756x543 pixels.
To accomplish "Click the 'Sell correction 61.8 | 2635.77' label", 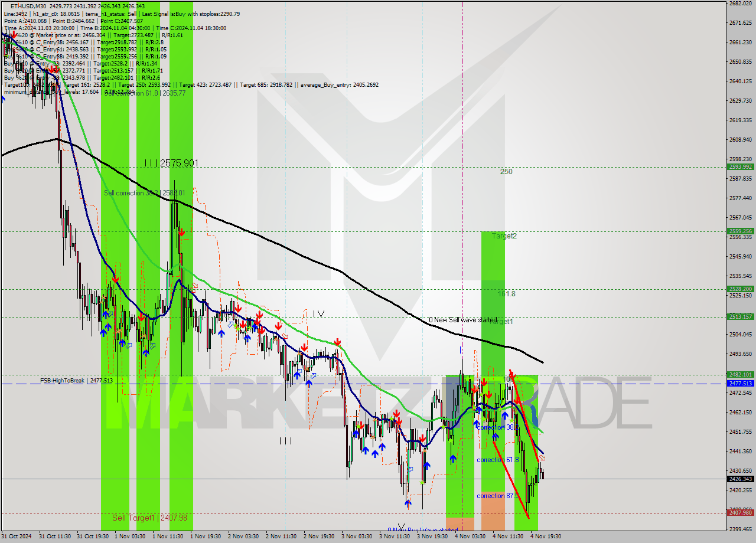I will (x=145, y=93).
